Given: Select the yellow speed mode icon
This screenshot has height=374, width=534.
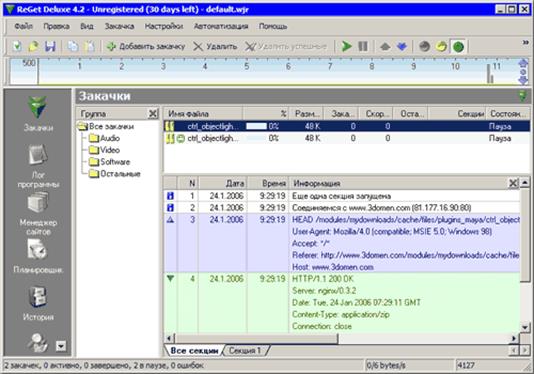Looking at the screenshot, I should (441, 46).
